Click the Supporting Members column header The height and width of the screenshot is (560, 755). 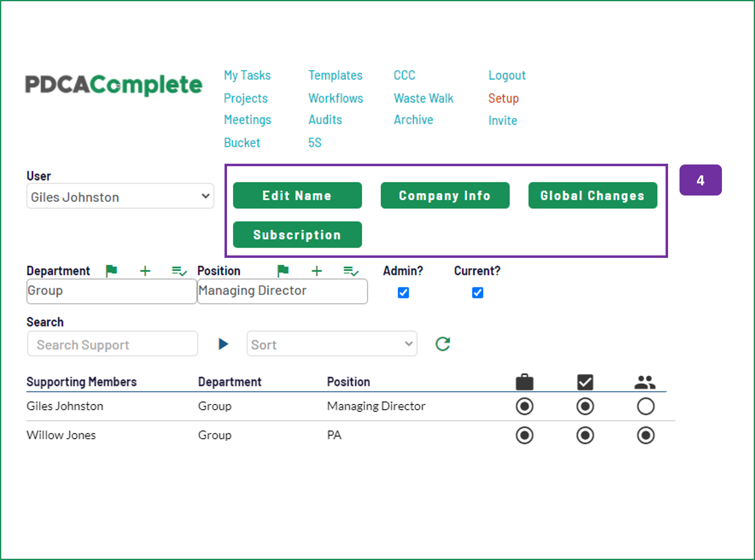click(81, 382)
